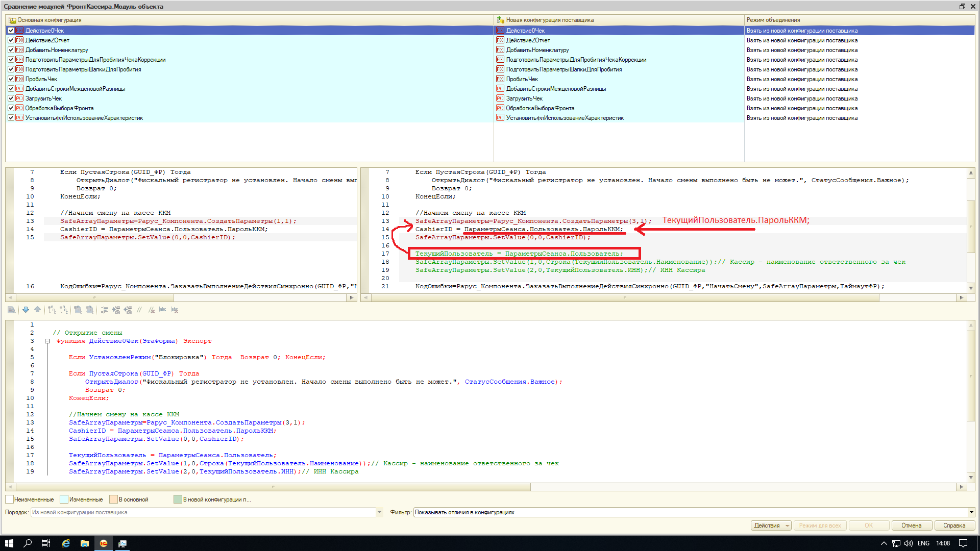This screenshot has height=551, width=980.
Task: Click the Режим для всех button
Action: click(820, 525)
